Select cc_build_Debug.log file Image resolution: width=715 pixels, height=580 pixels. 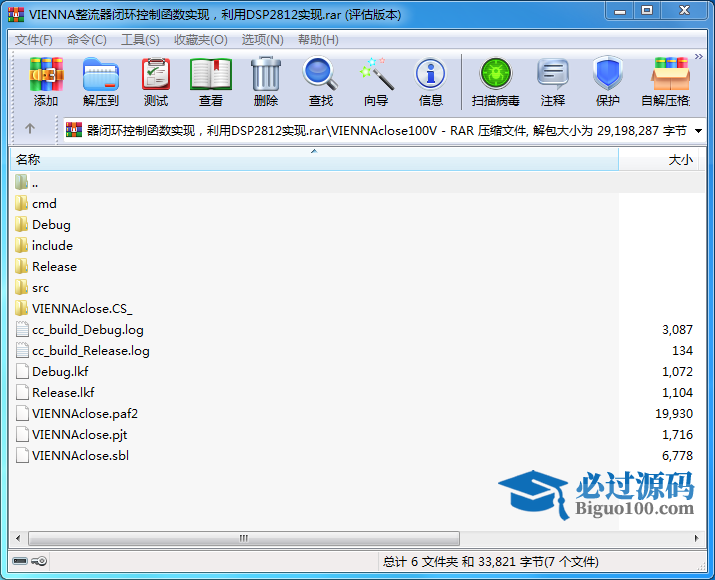tap(79, 330)
